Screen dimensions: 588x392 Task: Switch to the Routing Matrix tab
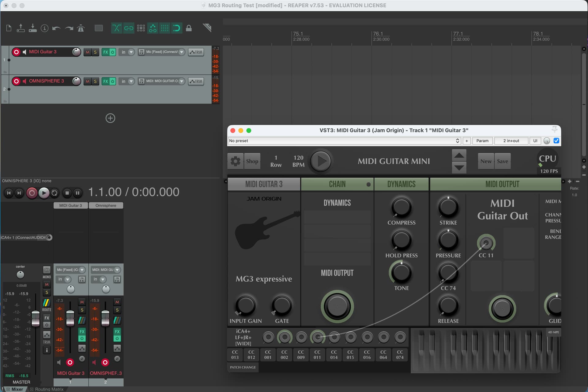49,389
